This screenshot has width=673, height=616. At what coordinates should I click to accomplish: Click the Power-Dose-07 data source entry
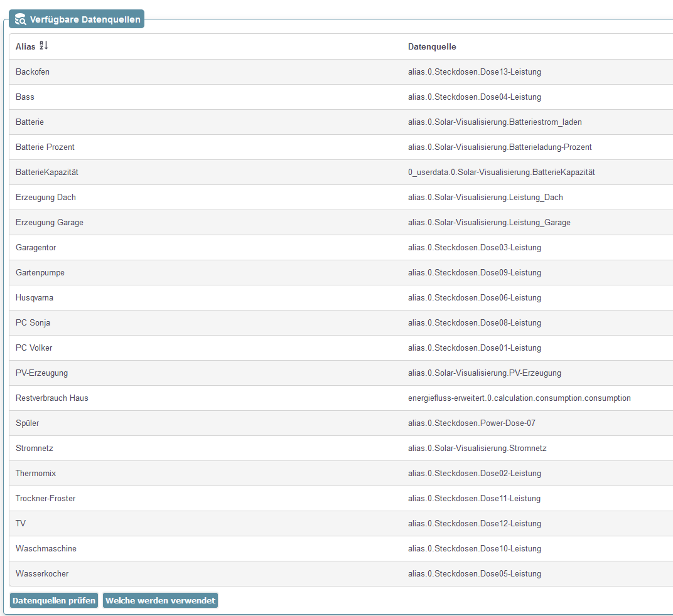point(471,423)
